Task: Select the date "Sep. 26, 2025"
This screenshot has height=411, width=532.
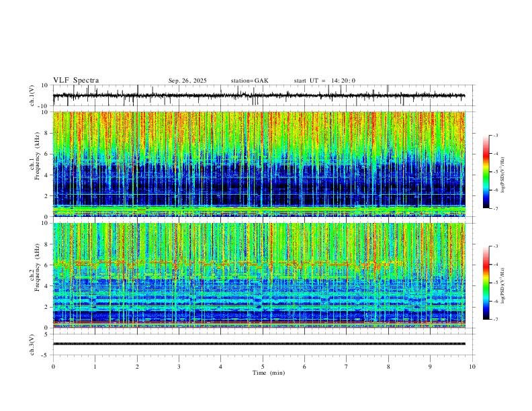Action: pos(187,81)
